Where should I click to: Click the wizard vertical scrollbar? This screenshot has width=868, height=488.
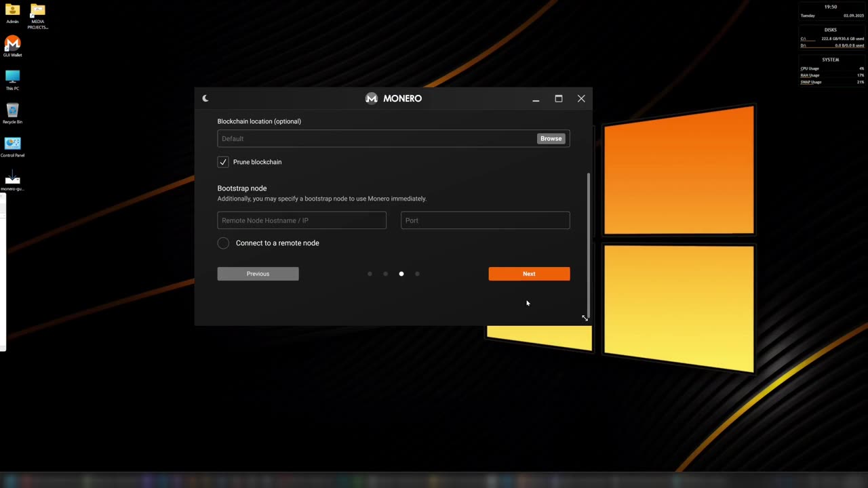click(588, 245)
